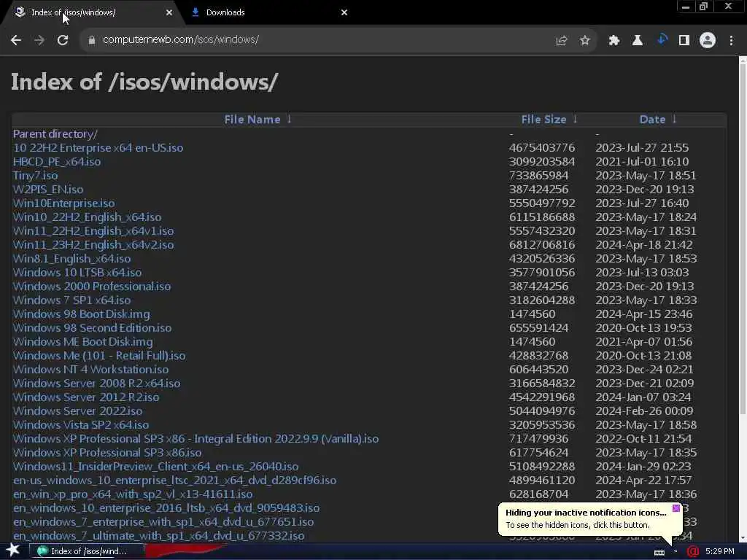Image resolution: width=747 pixels, height=560 pixels.
Task: Click Win11_23H2_English_x64v2.iso link
Action: pos(93,244)
